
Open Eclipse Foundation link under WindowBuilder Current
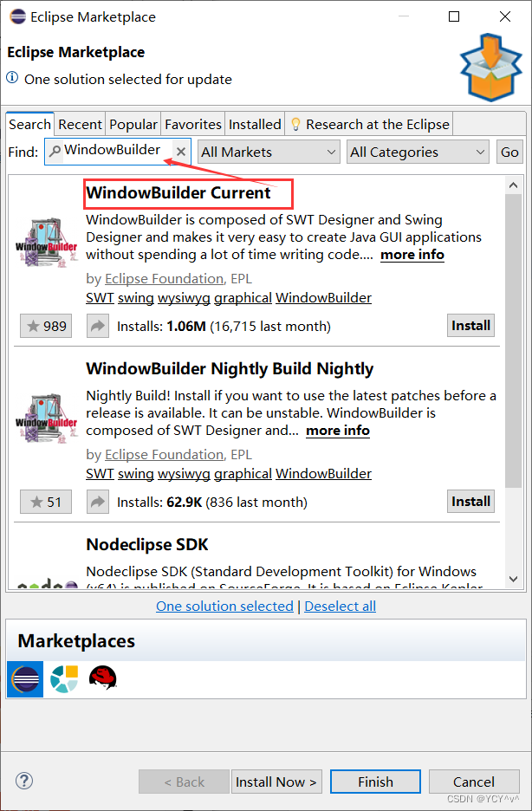[164, 279]
